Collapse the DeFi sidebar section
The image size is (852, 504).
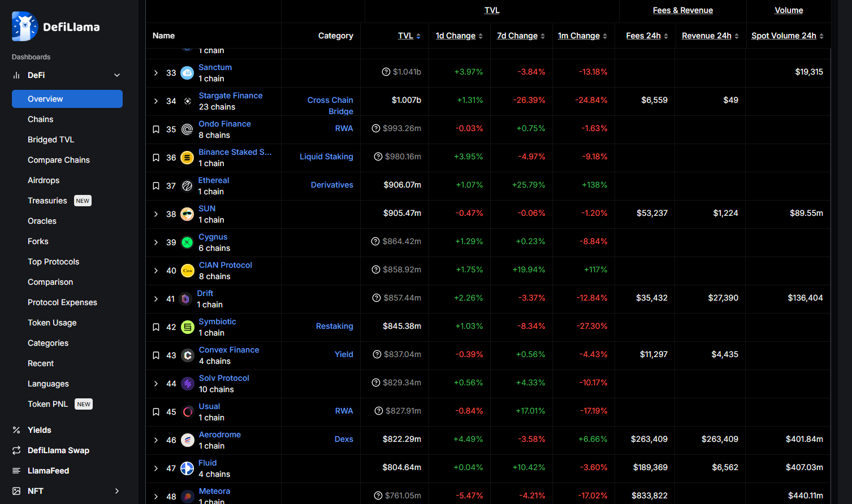[x=117, y=75]
